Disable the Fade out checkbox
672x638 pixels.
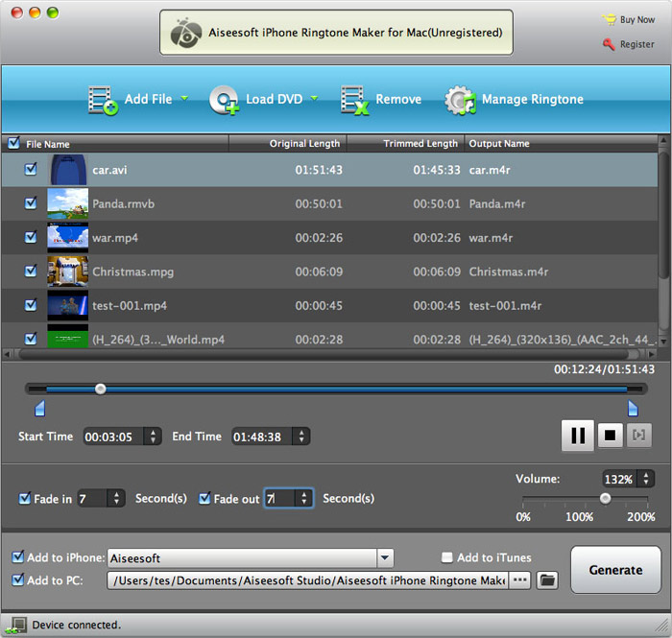coord(204,498)
